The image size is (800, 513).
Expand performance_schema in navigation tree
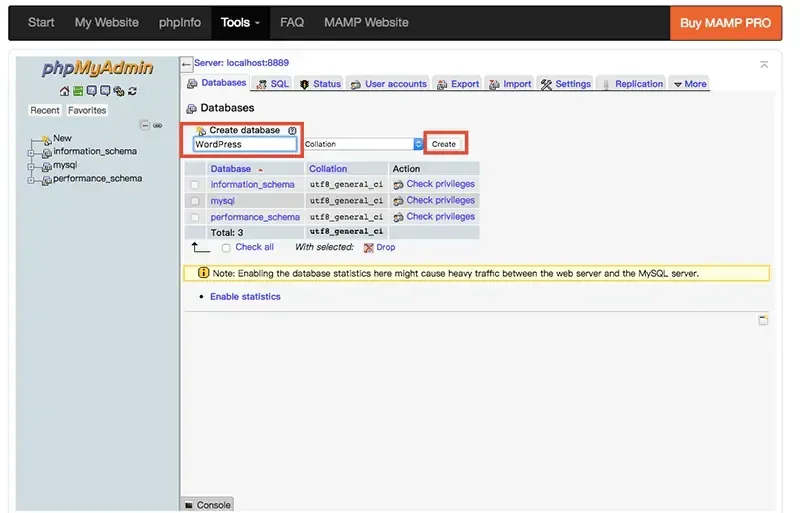point(31,180)
